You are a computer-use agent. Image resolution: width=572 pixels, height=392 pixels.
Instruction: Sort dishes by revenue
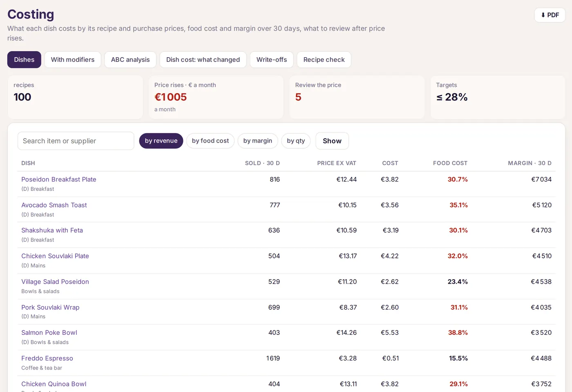pyautogui.click(x=161, y=141)
